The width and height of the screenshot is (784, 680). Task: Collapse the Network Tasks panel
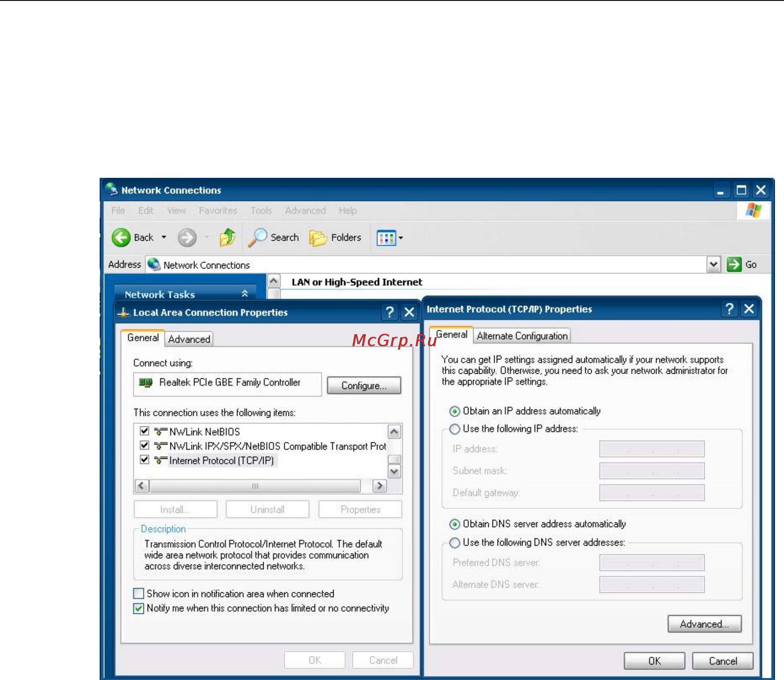(x=245, y=293)
